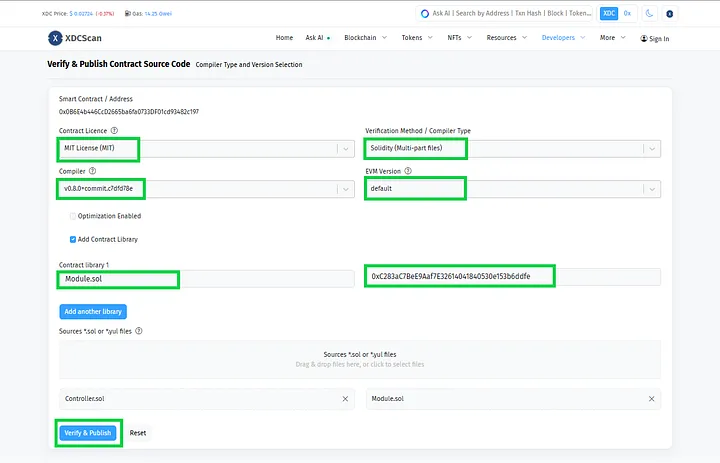
Task: Expand the Compiler version dropdown
Action: click(345, 189)
